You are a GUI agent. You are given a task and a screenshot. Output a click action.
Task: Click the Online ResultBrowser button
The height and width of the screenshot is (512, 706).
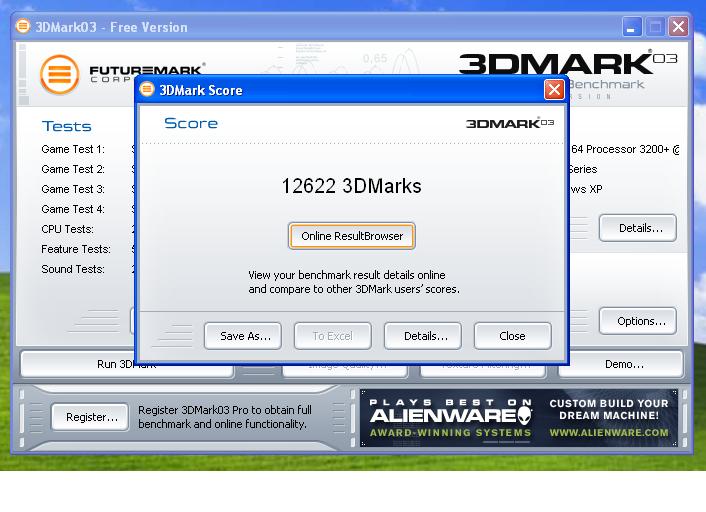(x=351, y=236)
